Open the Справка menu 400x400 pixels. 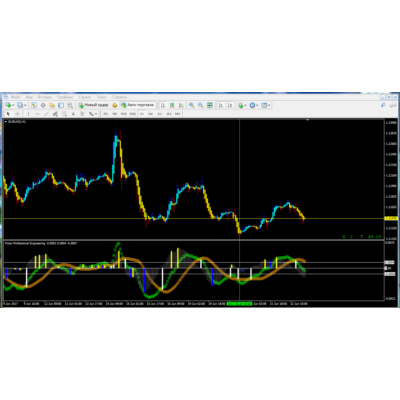[120, 97]
